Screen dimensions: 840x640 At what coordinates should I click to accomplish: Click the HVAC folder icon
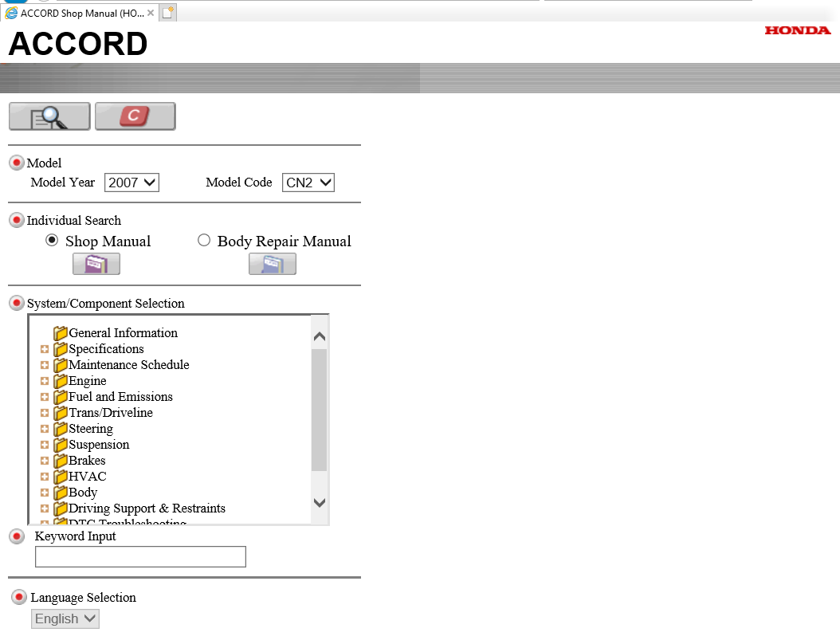[60, 477]
